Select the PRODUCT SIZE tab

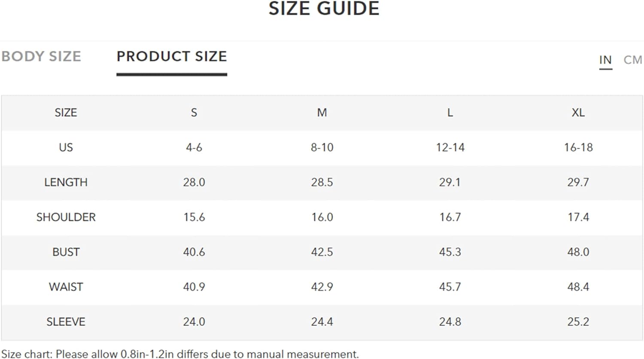tap(172, 56)
